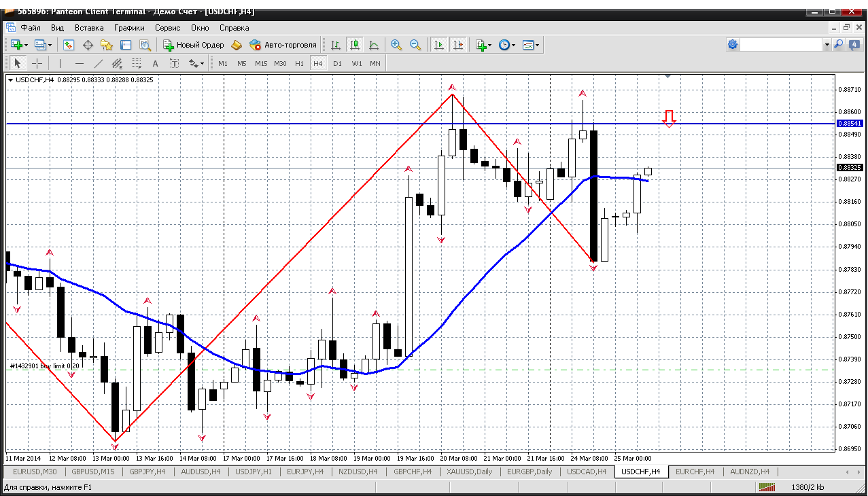Viewport: 868px width, 496px height.
Task: Click the connection status bars indicator
Action: tap(767, 487)
